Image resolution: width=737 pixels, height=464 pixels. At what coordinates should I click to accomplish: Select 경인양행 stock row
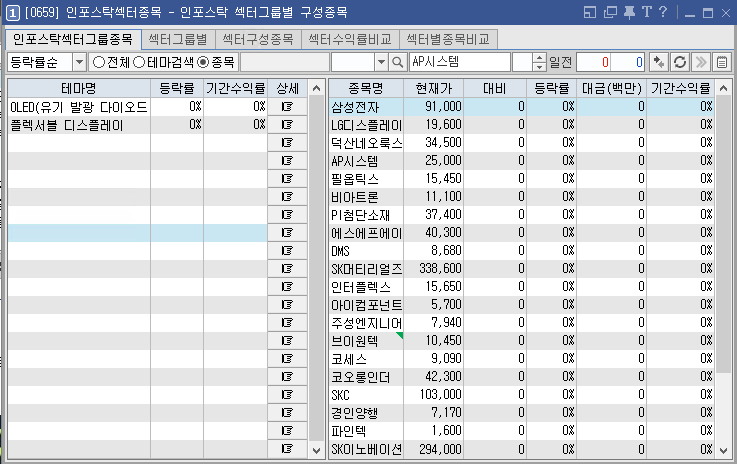[x=522, y=412]
